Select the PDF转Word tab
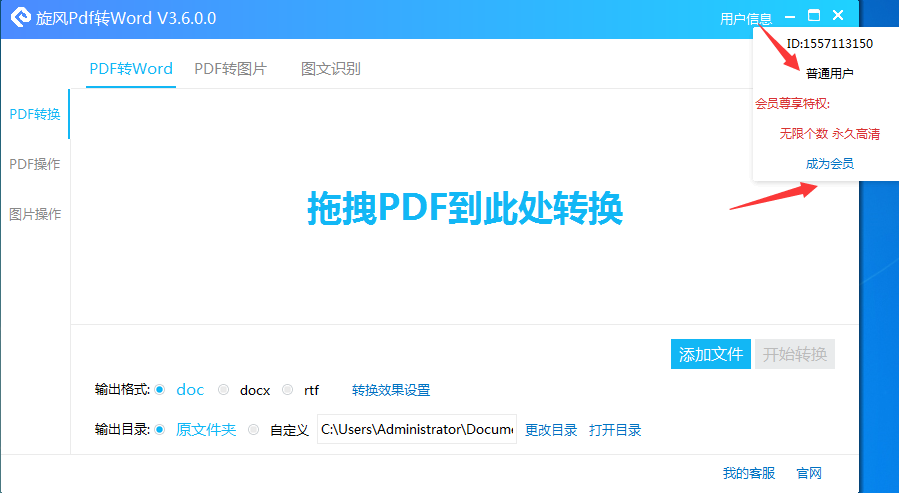Screen dimensions: 899x493 tap(131, 69)
